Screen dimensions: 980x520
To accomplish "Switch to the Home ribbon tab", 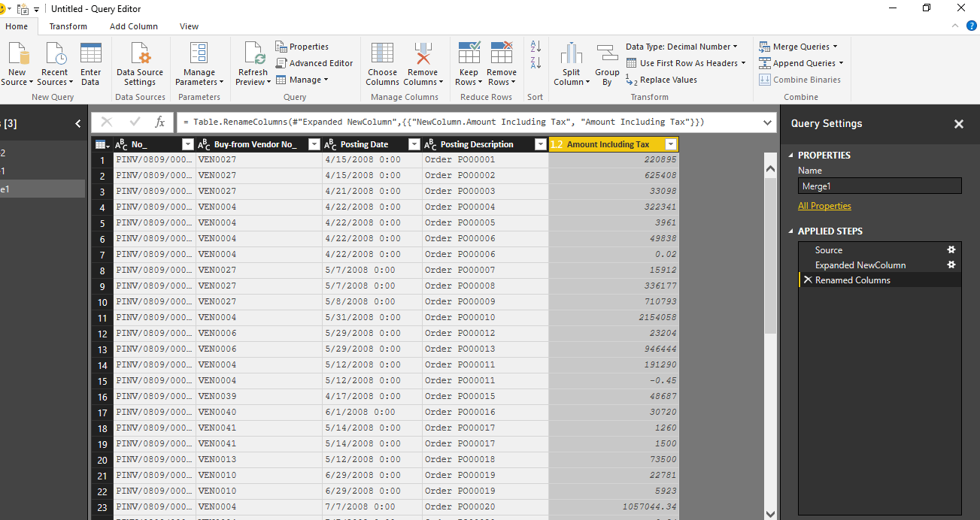I will pos(17,26).
